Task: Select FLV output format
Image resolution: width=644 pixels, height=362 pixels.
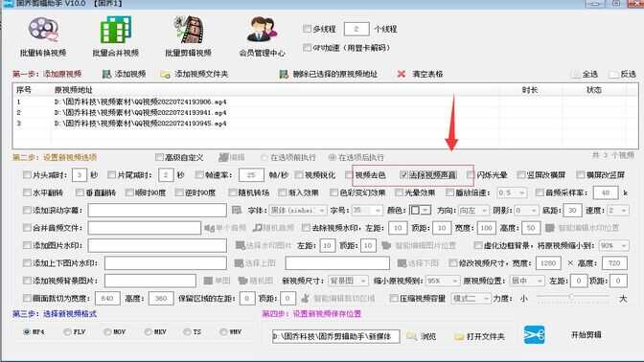Action: (67, 331)
